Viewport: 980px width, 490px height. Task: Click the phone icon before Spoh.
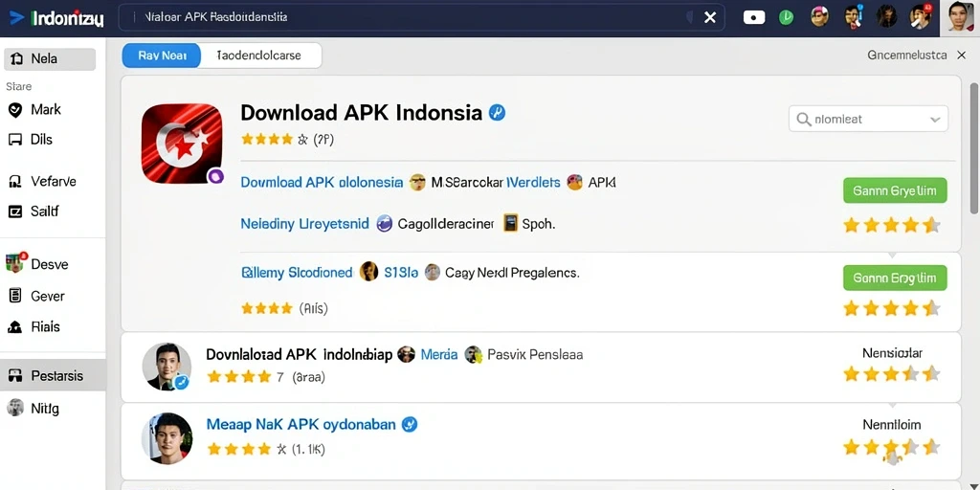pos(511,223)
